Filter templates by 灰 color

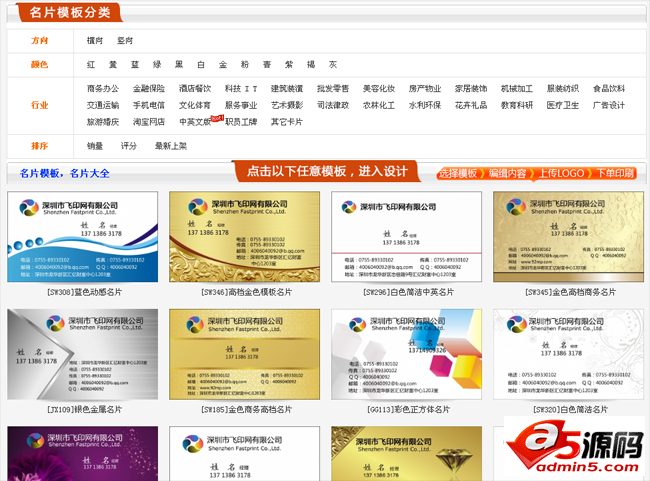point(333,65)
